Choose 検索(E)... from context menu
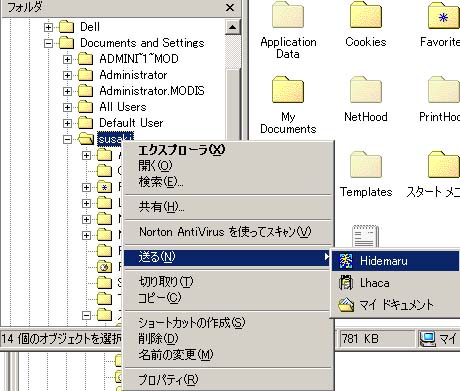 click(228, 182)
